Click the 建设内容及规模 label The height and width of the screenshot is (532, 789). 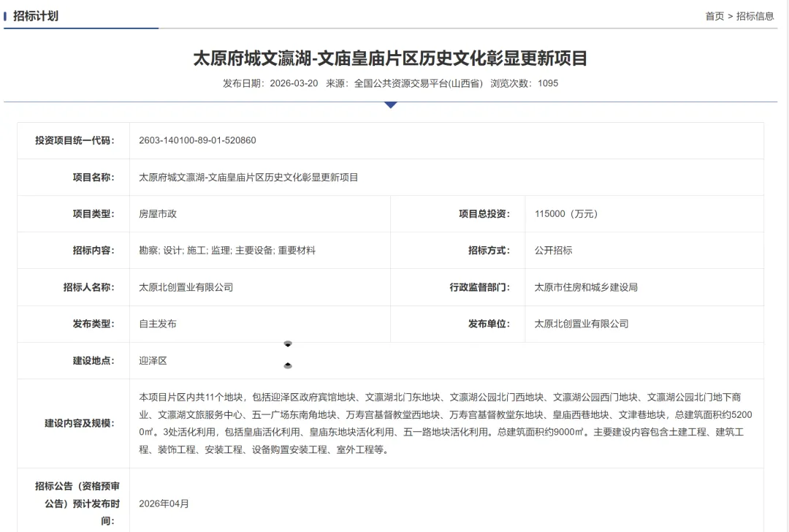tap(80, 423)
